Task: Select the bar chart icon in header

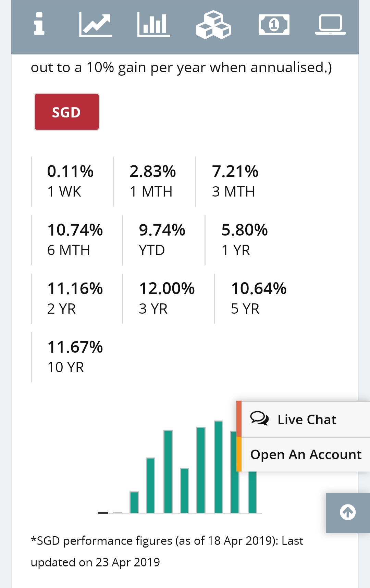Action: click(x=154, y=25)
